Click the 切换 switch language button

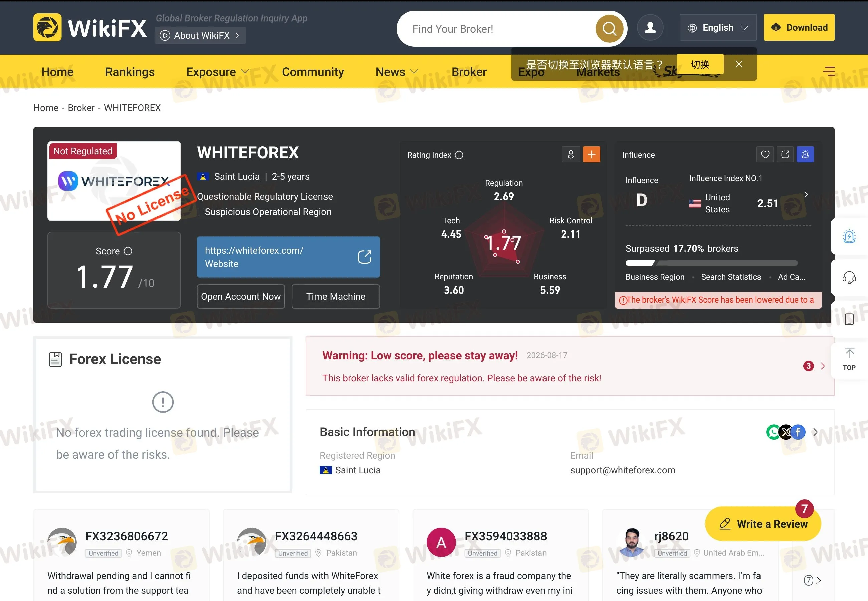pos(700,64)
